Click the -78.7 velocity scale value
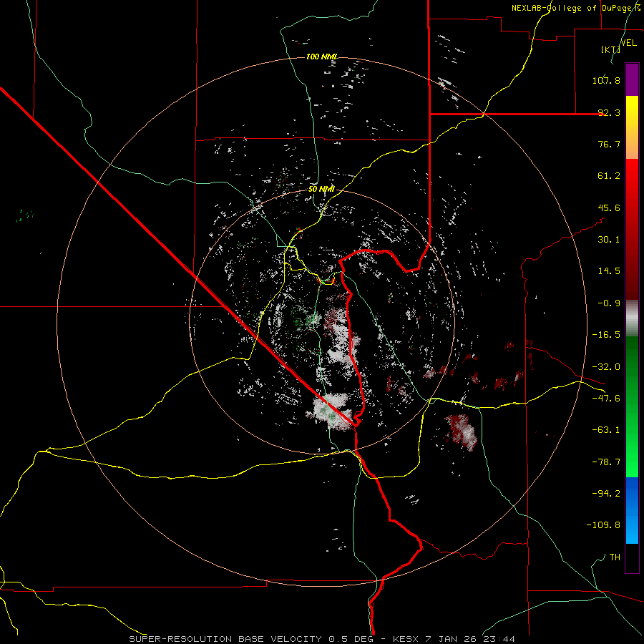644x644 pixels. tap(606, 462)
